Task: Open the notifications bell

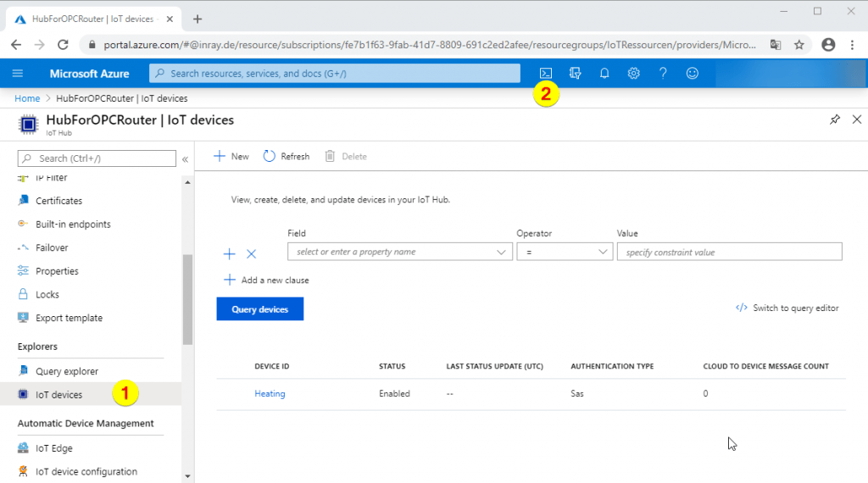Action: coord(604,74)
